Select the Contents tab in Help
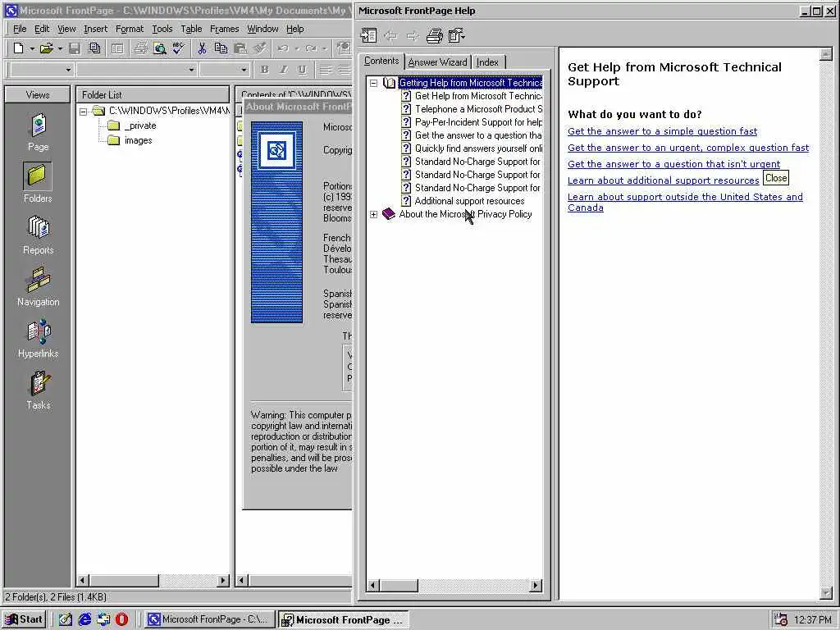The image size is (840, 630). pos(381,61)
